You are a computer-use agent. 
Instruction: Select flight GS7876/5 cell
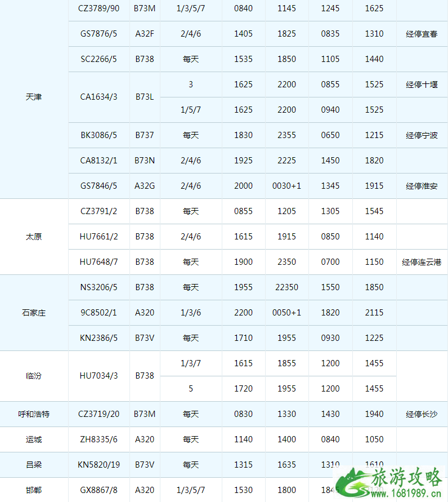[98, 34]
